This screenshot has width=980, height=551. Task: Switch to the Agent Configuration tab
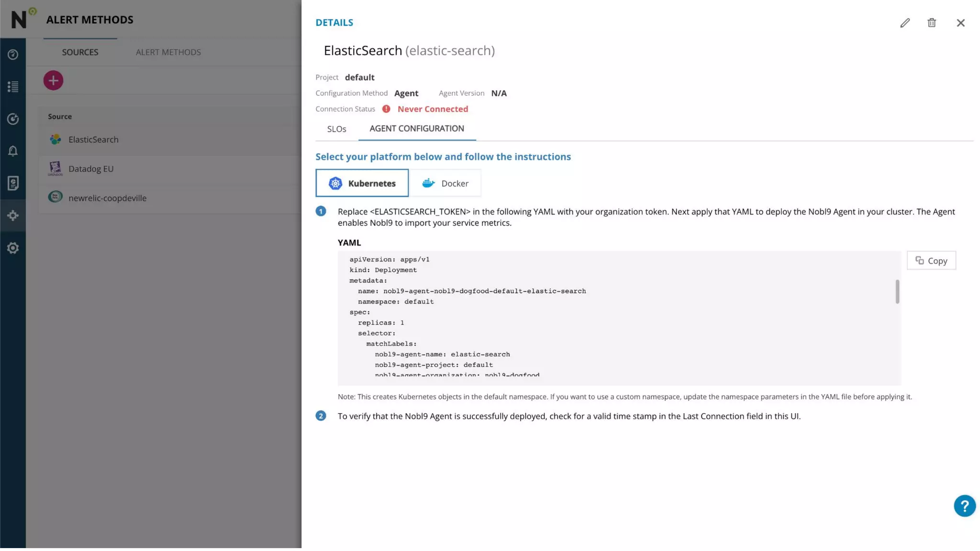[416, 129]
